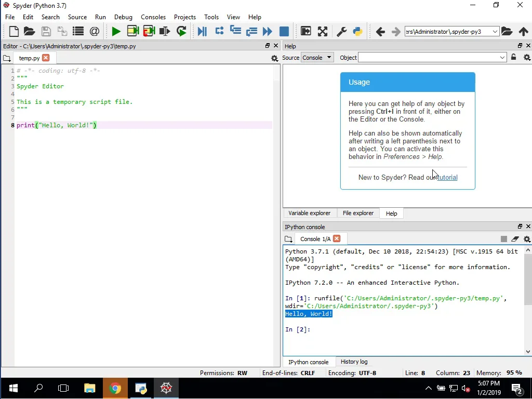Open the Consoles menu
The image size is (532, 399).
point(153,17)
